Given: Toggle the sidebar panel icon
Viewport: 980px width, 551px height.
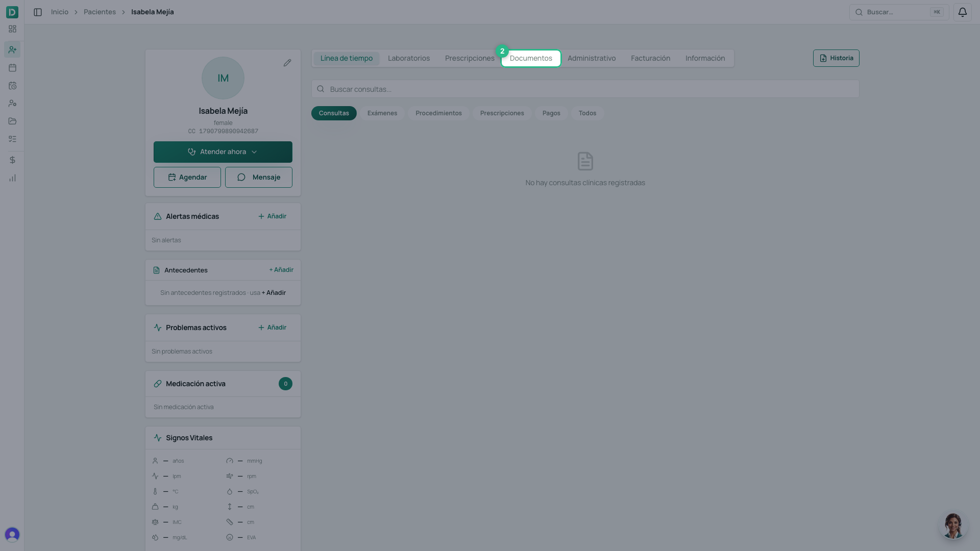Looking at the screenshot, I should (38, 12).
